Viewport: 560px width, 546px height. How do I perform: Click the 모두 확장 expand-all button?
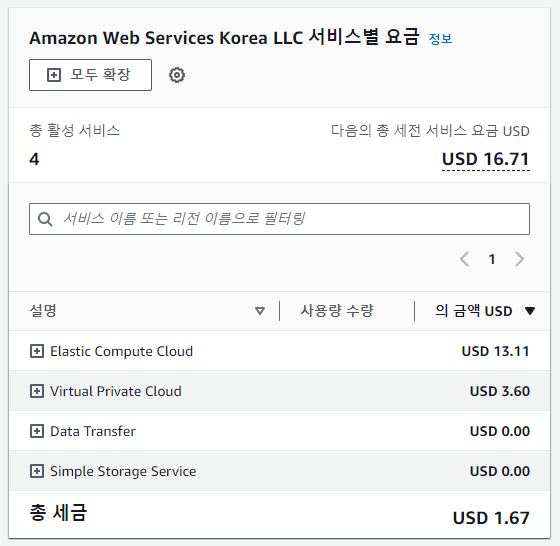point(90,75)
